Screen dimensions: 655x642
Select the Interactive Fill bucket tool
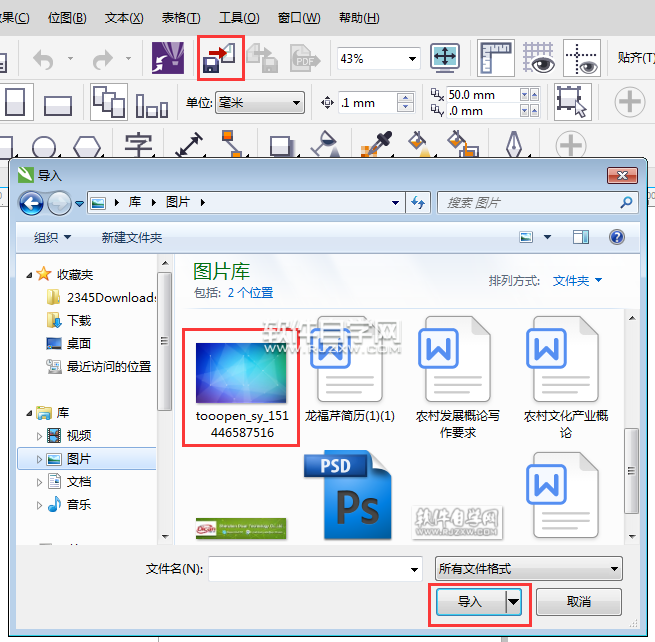tap(419, 144)
